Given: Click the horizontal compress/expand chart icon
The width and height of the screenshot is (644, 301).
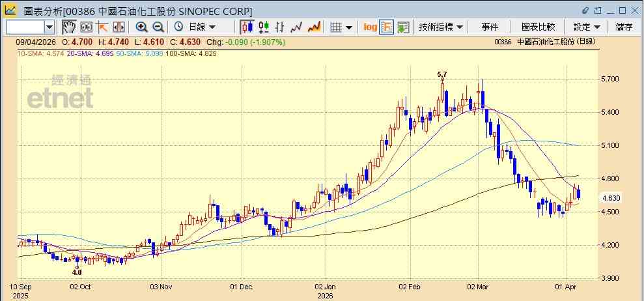Looking at the screenshot, I should pyautogui.click(x=119, y=27).
